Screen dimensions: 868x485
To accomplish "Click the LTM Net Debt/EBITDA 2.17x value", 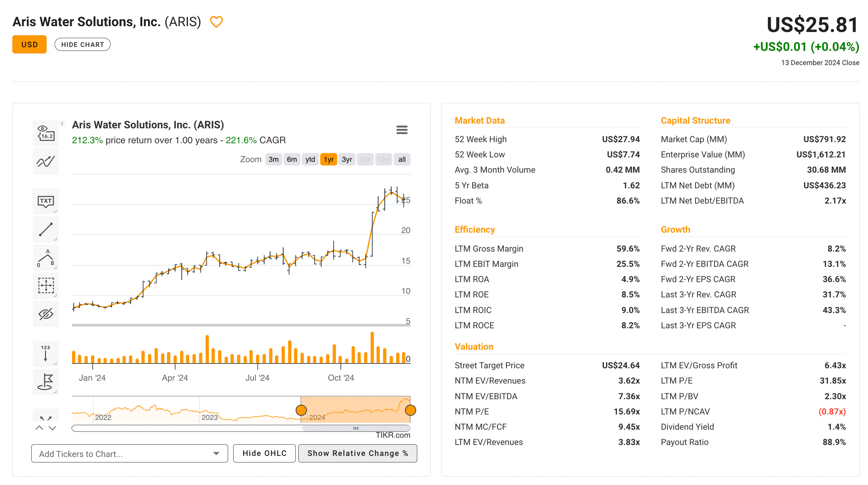I will [x=835, y=201].
